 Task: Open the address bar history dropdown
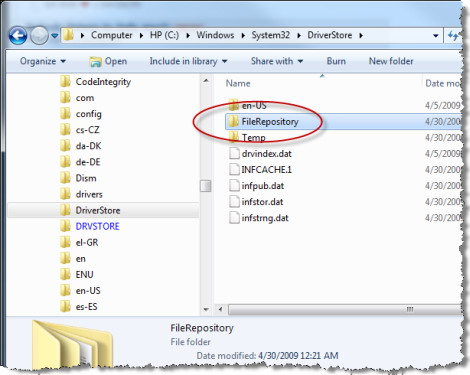pos(435,35)
